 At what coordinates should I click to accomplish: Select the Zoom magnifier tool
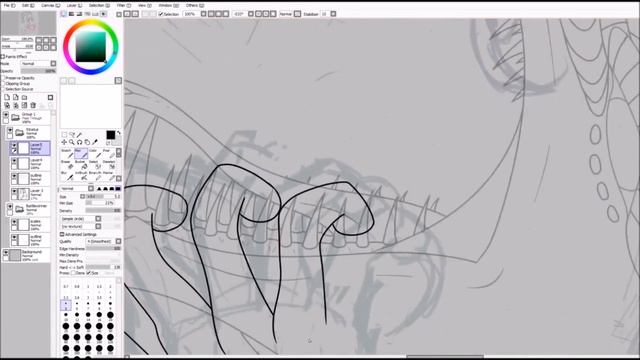[72, 142]
